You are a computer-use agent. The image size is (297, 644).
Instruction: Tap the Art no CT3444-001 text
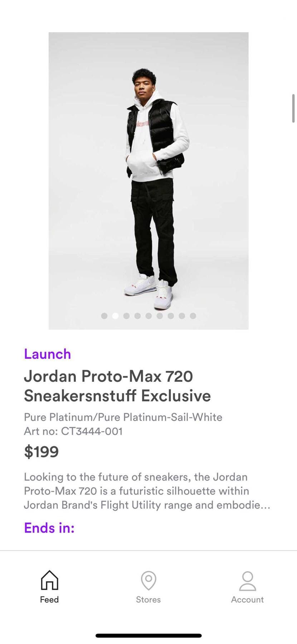click(x=73, y=431)
